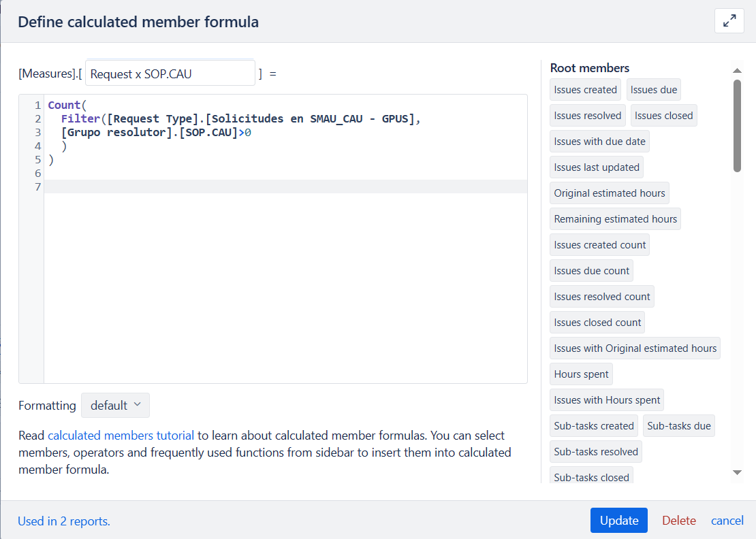Click the Delete button
756x539 pixels.
678,520
